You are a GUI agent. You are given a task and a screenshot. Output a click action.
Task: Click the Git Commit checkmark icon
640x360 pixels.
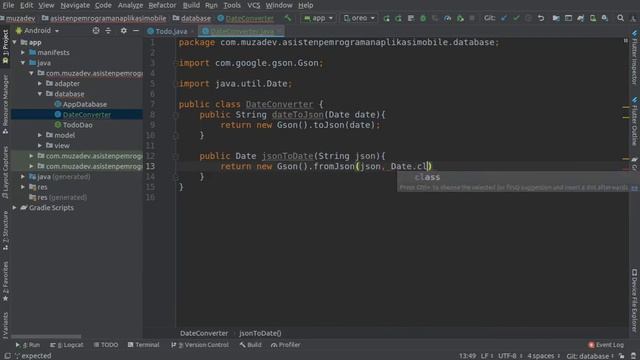pyautogui.click(x=516, y=18)
